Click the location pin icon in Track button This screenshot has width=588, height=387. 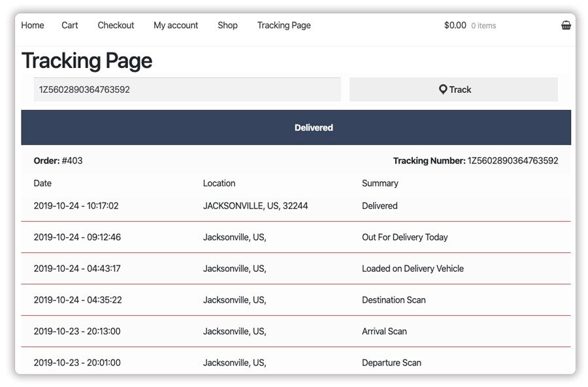tap(443, 90)
